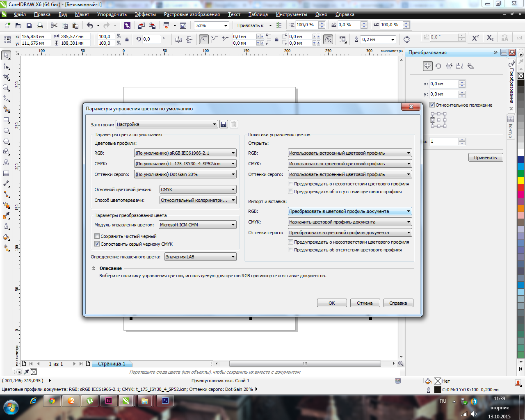Open 'Способ цветопередачи' dropdown

point(198,200)
